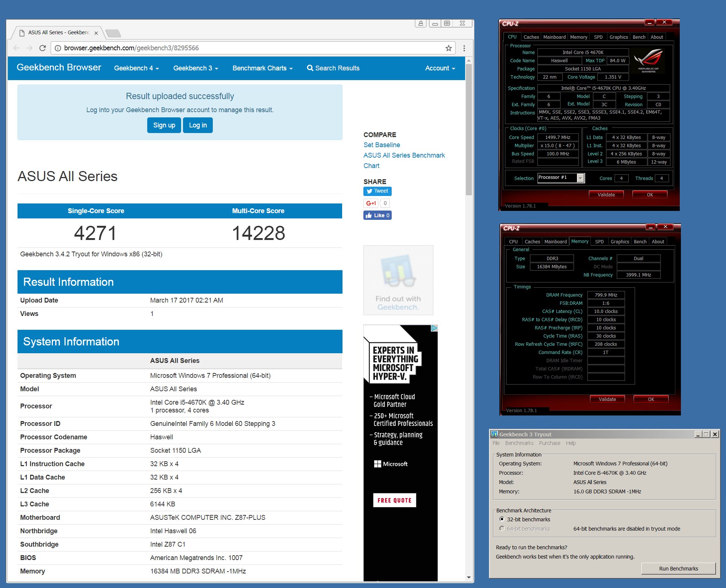726x588 pixels.
Task: Open Chrome three-dot menu
Action: pyautogui.click(x=464, y=48)
